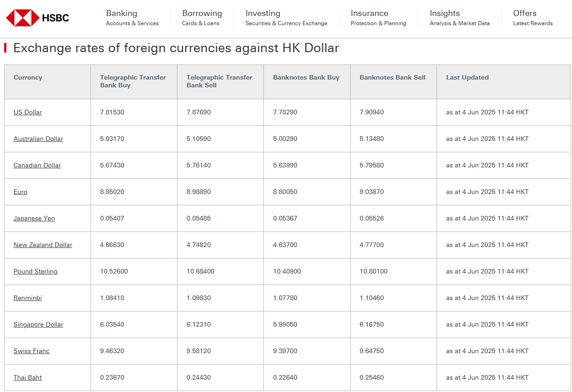Click the New Zealand Dollar link
The height and width of the screenshot is (392, 572).
[43, 245]
